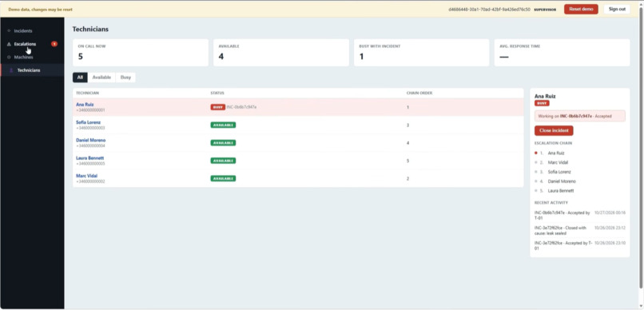
Task: Click the red dot beside chain entry Ana Ruiz
Action: click(x=536, y=153)
